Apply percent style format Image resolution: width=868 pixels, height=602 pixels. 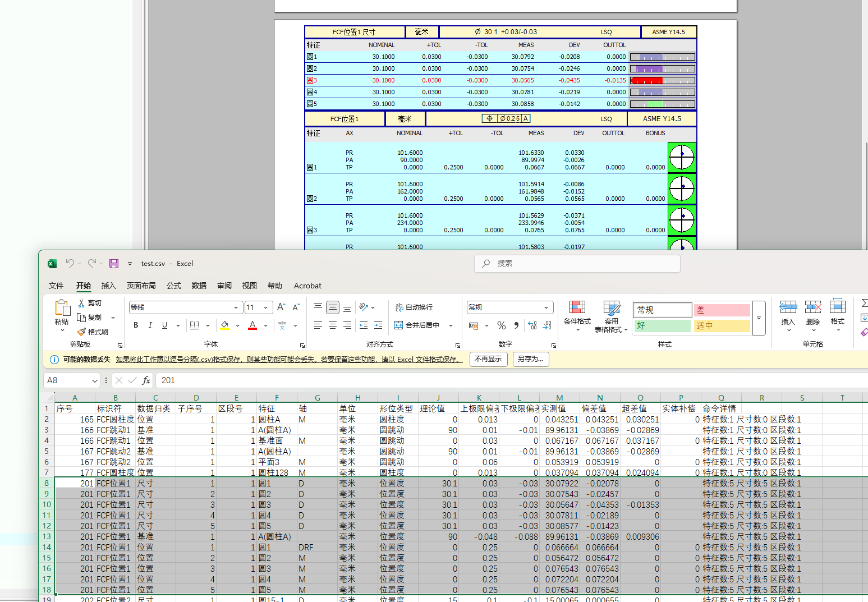[502, 325]
